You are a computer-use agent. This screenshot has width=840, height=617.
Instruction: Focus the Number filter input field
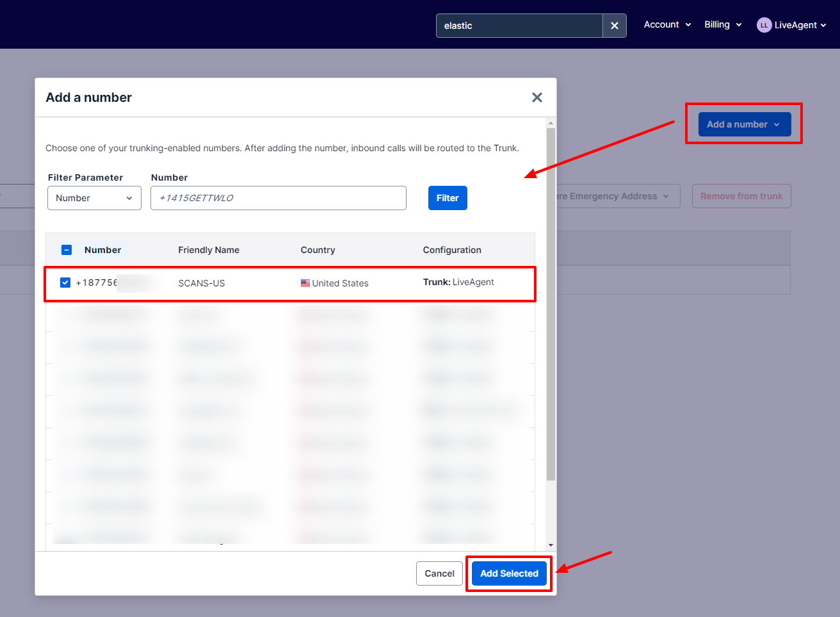click(x=279, y=198)
